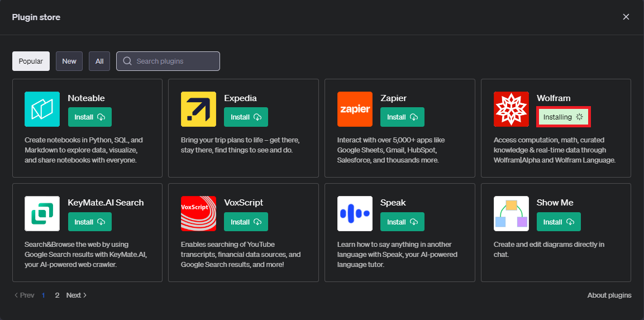Go to page 2 of plugins

57,295
